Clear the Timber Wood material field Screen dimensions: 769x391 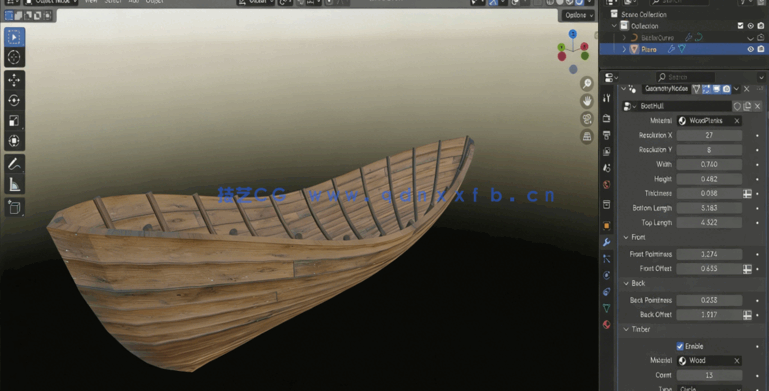click(737, 361)
